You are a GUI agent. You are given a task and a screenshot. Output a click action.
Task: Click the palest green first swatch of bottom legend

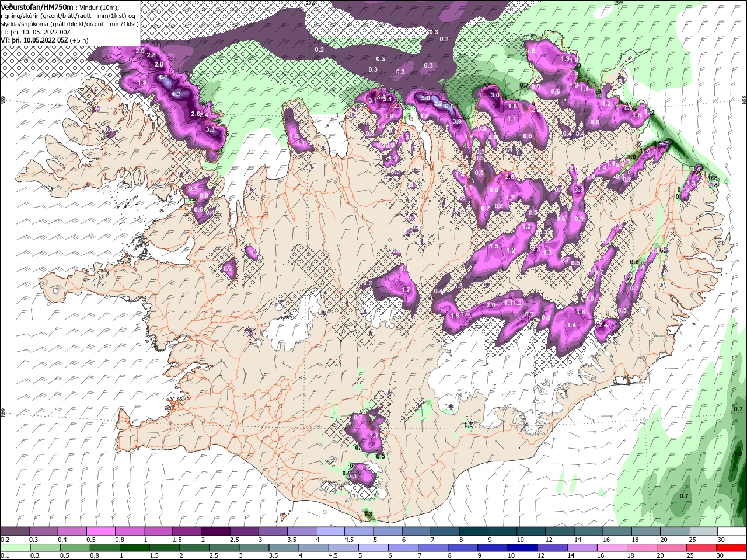pos(15,548)
